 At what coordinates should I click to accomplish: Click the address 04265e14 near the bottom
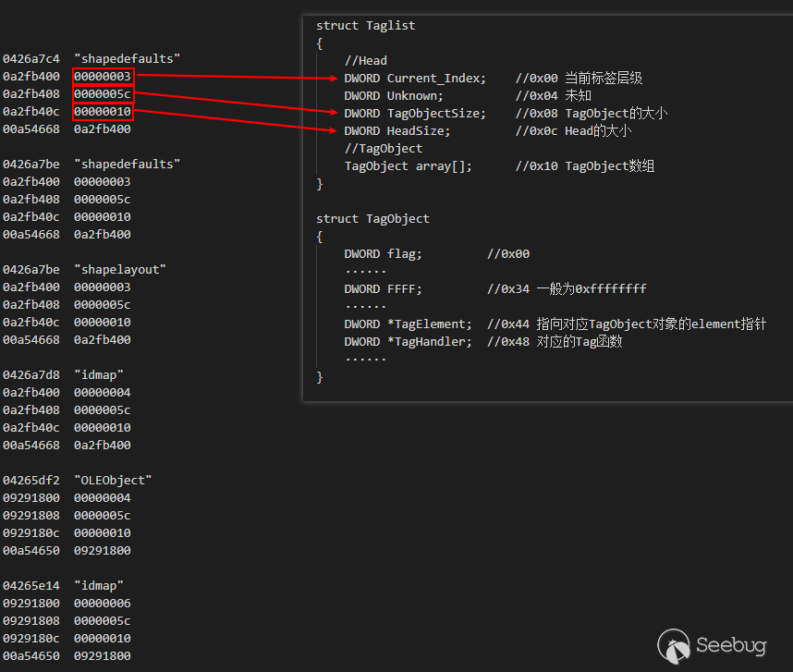point(31,586)
